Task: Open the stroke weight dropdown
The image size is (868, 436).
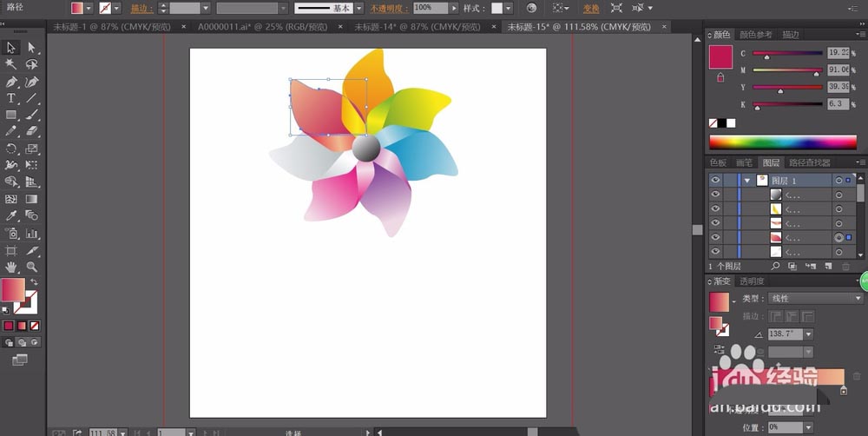Action: click(x=206, y=9)
